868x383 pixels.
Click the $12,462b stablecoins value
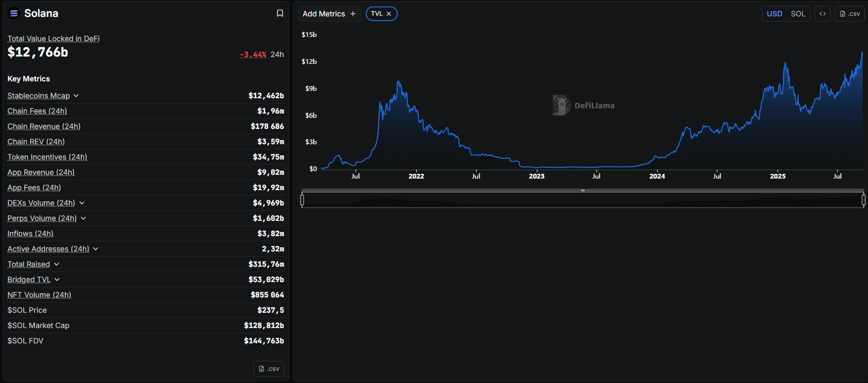point(266,96)
